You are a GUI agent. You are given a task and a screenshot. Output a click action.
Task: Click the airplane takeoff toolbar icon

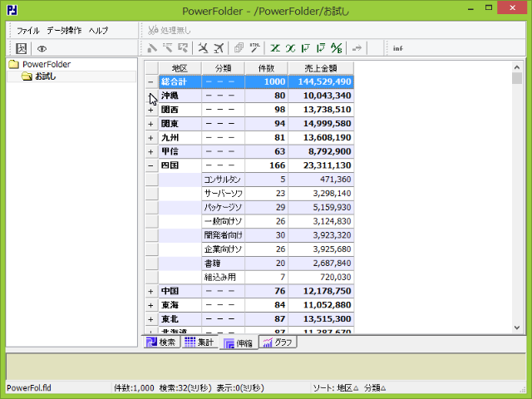tap(219, 48)
